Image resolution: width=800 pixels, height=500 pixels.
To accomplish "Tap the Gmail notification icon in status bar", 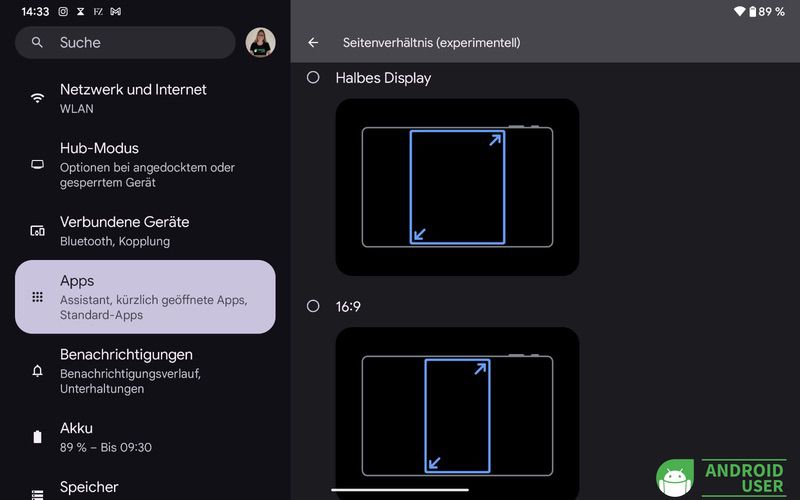I will tap(116, 11).
